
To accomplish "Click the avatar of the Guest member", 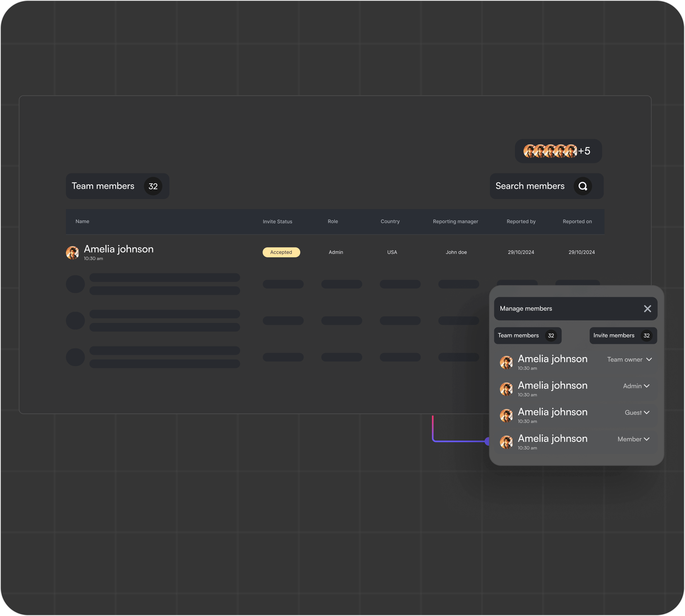I will pyautogui.click(x=506, y=416).
